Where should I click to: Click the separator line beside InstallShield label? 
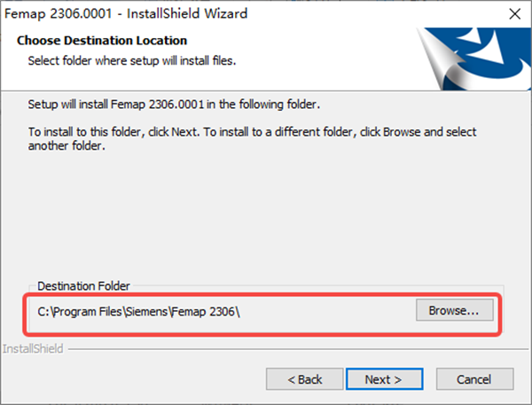(293, 350)
